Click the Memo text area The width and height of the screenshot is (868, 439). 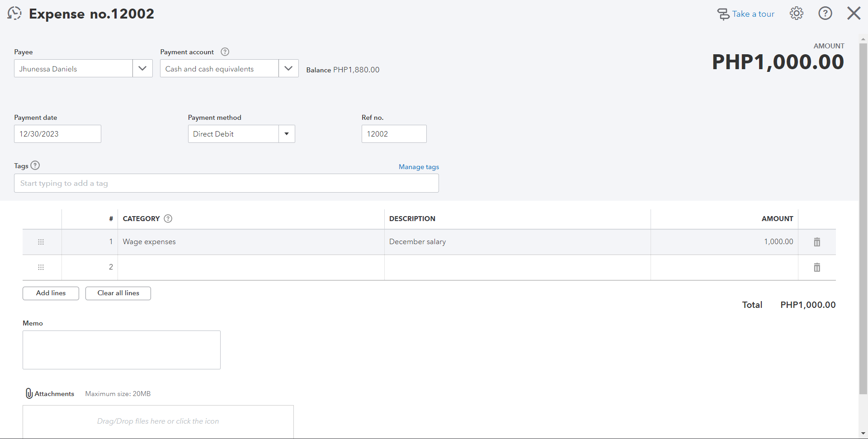[121, 350]
